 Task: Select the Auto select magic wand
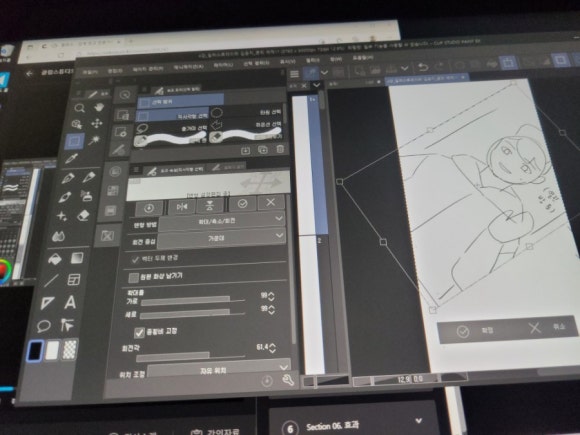[x=94, y=141]
